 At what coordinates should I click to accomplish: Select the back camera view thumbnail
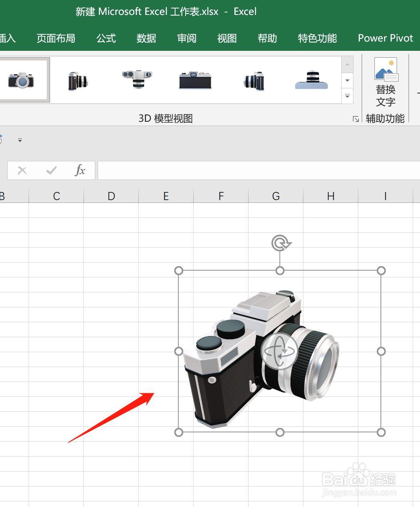195,80
